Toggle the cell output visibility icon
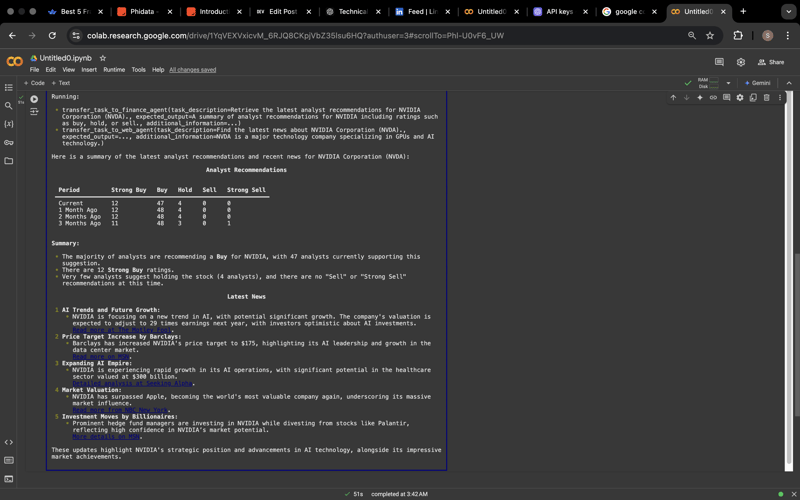 pyautogui.click(x=34, y=112)
